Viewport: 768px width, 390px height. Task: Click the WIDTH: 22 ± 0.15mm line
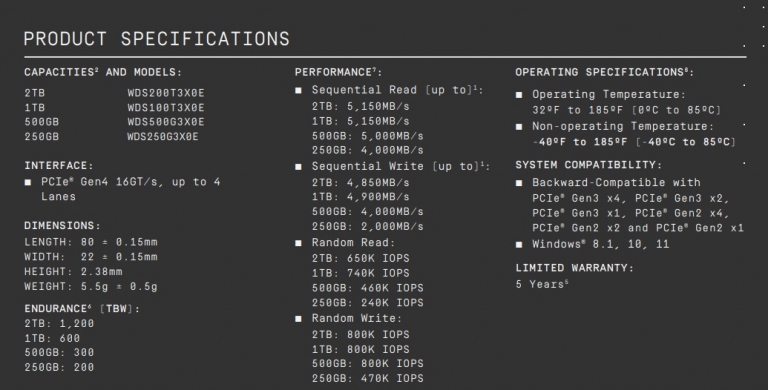(x=91, y=257)
